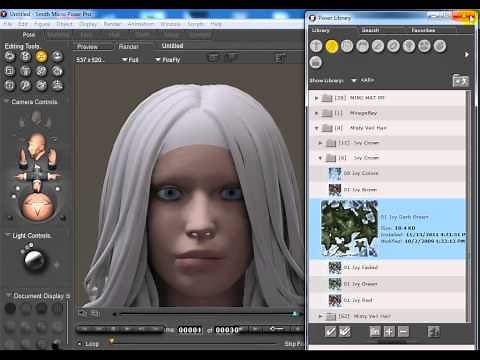
Task: Open the highlighted Poses library category
Action: (x=332, y=46)
